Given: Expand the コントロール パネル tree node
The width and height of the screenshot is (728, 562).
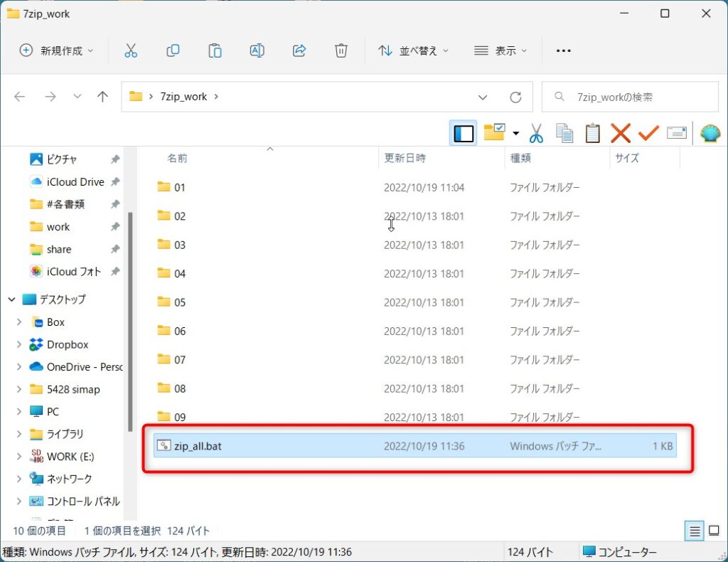Looking at the screenshot, I should tap(18, 501).
